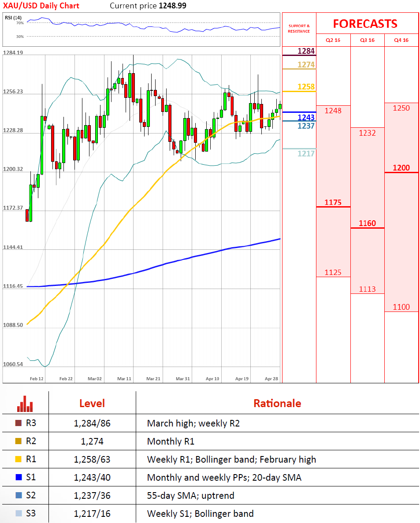Click the Apr 28 date axis label

pos(271,378)
